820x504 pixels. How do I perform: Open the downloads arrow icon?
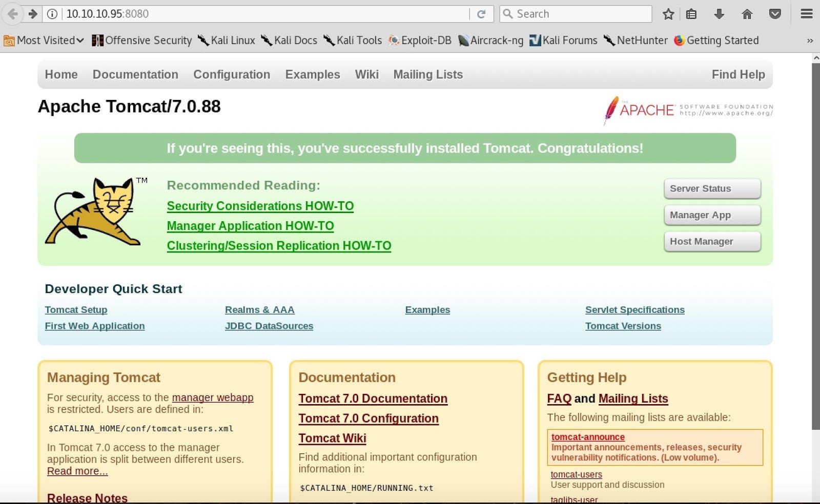click(x=719, y=14)
